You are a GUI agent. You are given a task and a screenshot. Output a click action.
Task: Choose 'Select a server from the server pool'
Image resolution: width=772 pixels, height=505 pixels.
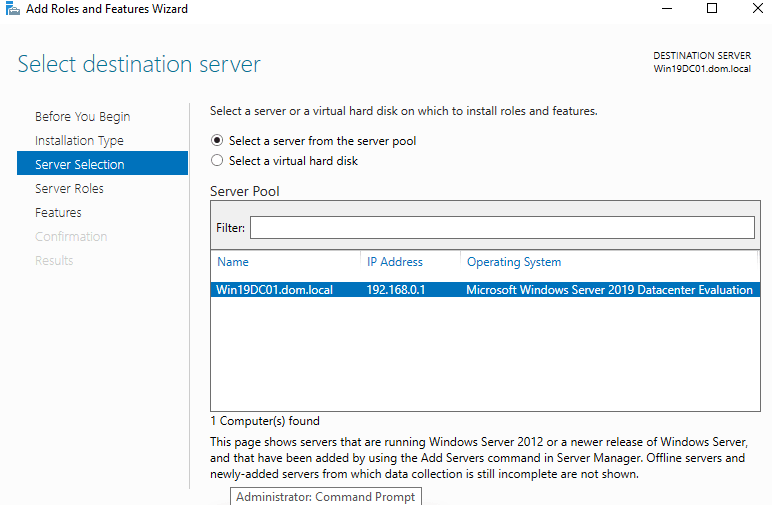coord(217,141)
